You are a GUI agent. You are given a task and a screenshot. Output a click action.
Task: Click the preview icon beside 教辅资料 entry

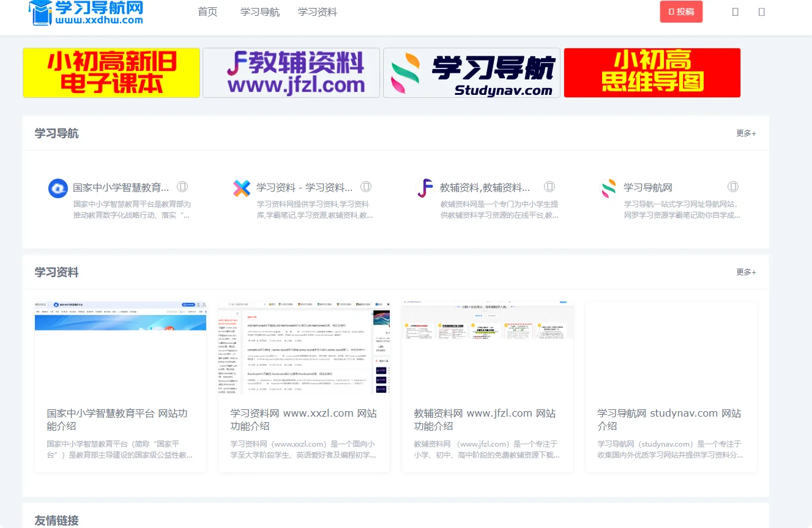click(549, 187)
